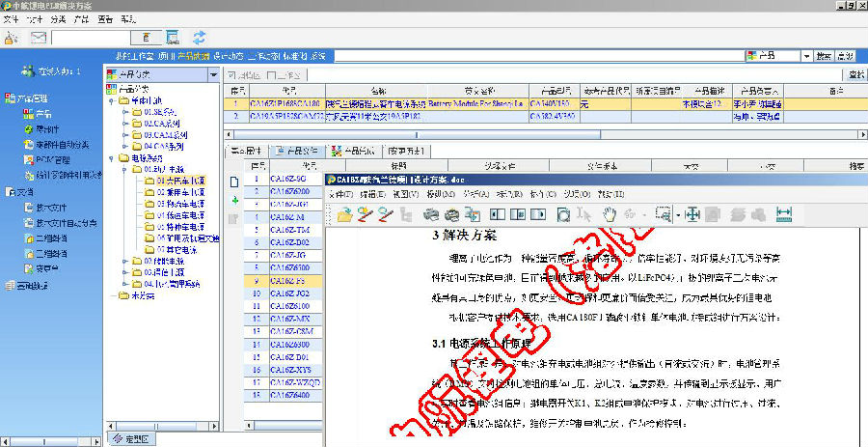Image resolution: width=868 pixels, height=447 pixels.
Task: Open the search type dropdown at top right
Action: tap(806, 56)
